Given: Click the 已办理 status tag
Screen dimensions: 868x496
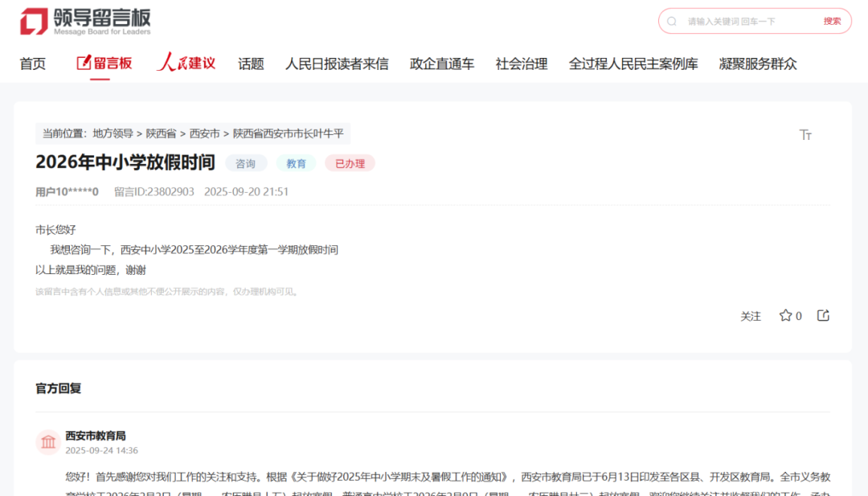Looking at the screenshot, I should (x=350, y=164).
